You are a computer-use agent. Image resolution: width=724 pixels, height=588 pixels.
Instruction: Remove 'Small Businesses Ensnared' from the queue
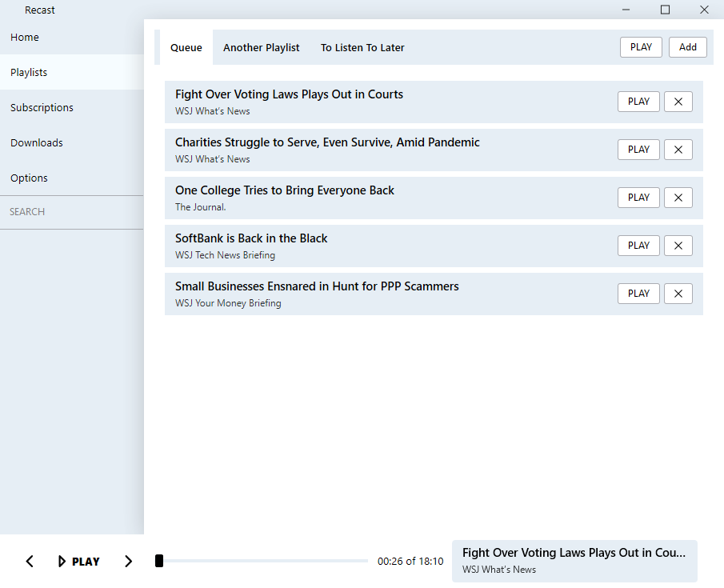pos(678,294)
